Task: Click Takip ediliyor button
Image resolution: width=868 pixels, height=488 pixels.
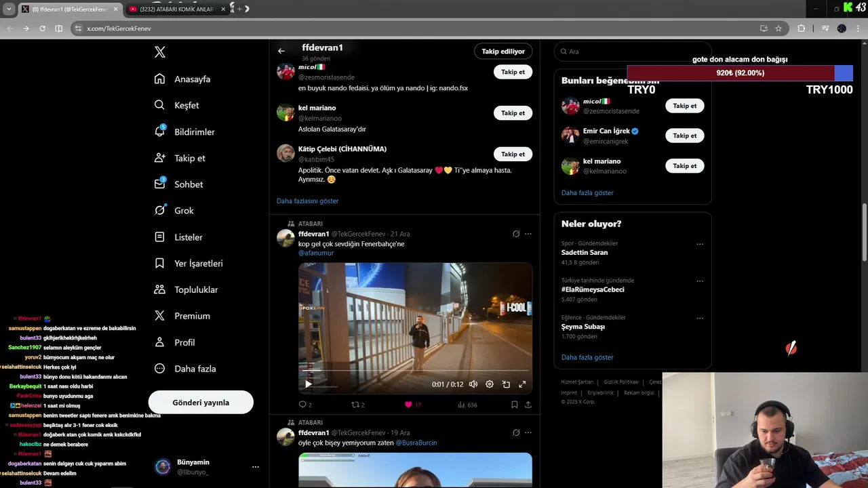Action: [x=503, y=52]
